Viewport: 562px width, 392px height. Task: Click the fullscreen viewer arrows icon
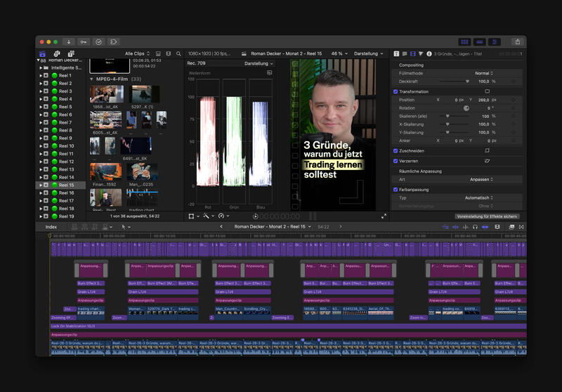(384, 216)
